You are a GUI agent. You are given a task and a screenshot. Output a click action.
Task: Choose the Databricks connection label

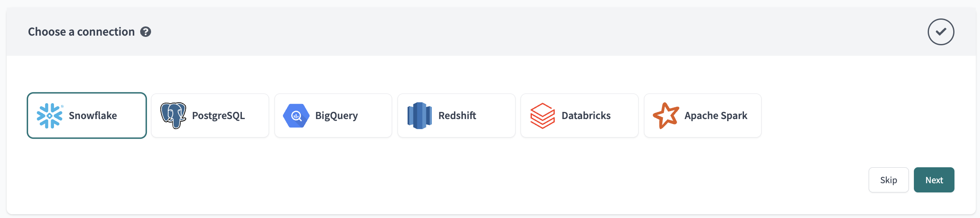tap(586, 116)
